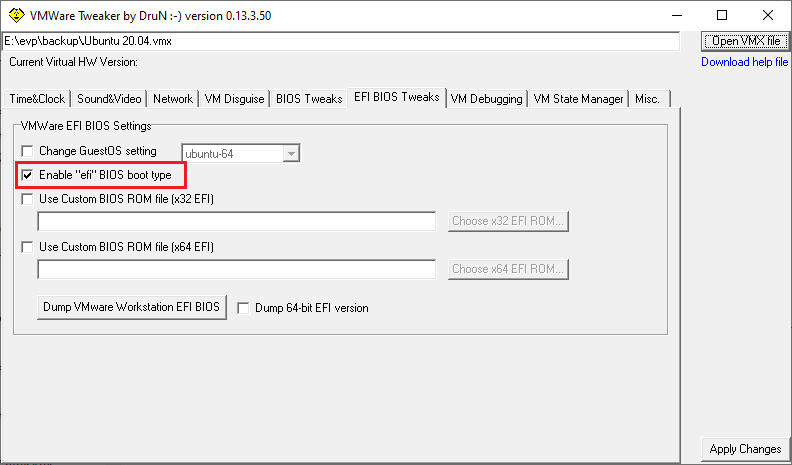Go to the VM Disguise tab
Screen dimensions: 792x465
(x=235, y=99)
